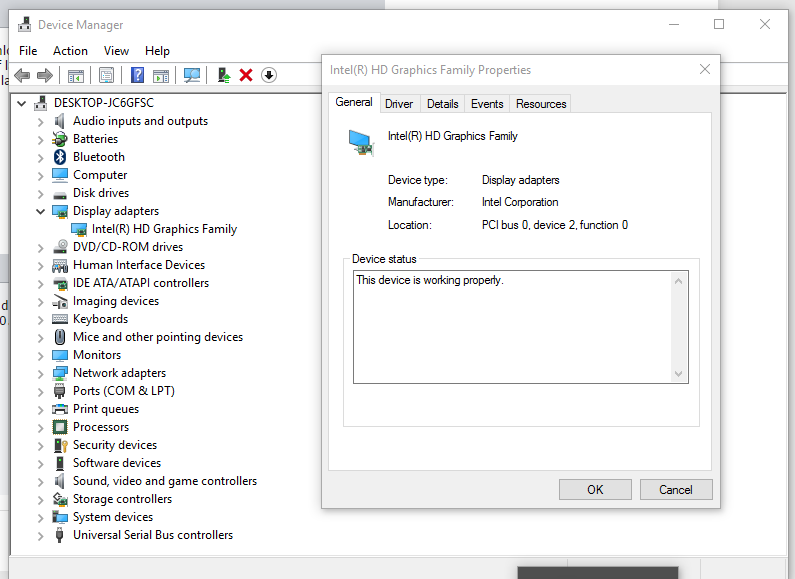Open the View menu
The height and width of the screenshot is (579, 795).
pyautogui.click(x=116, y=51)
